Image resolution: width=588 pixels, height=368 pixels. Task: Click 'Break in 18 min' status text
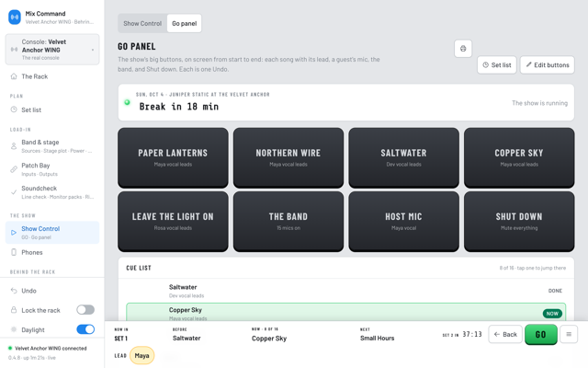pos(179,107)
